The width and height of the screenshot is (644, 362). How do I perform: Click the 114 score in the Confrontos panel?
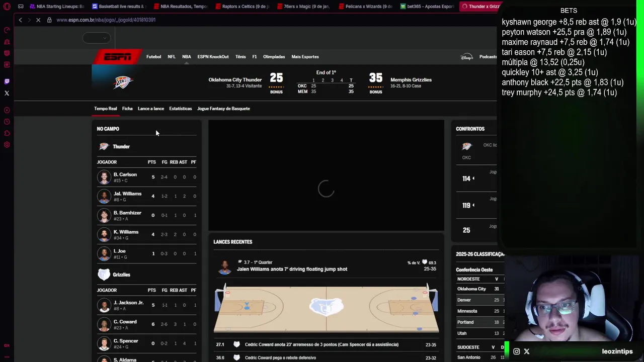pyautogui.click(x=466, y=178)
